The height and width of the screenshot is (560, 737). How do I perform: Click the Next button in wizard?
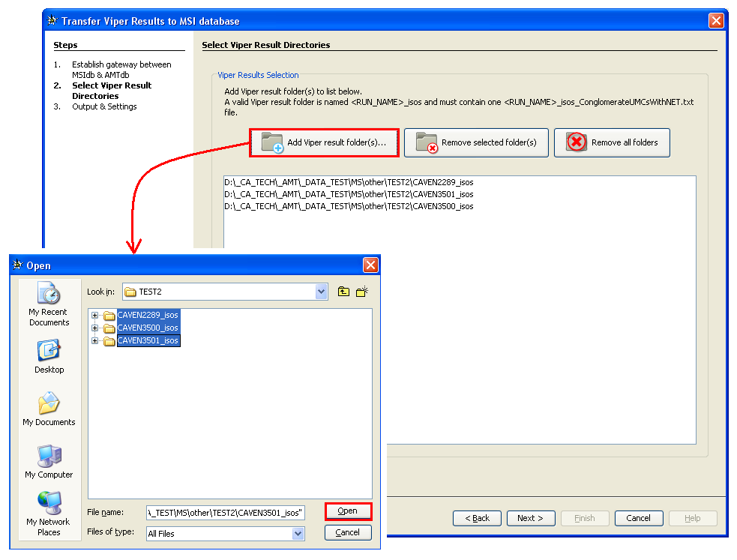point(531,518)
